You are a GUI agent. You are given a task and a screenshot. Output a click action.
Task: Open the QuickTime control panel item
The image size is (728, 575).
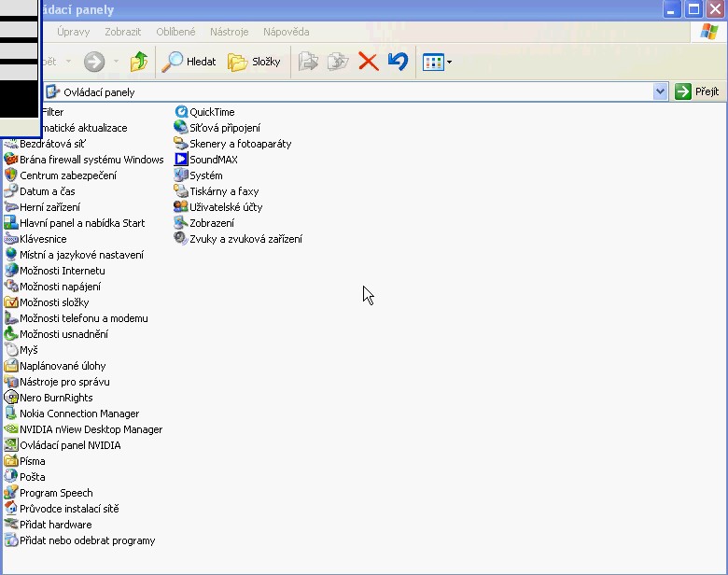211,112
